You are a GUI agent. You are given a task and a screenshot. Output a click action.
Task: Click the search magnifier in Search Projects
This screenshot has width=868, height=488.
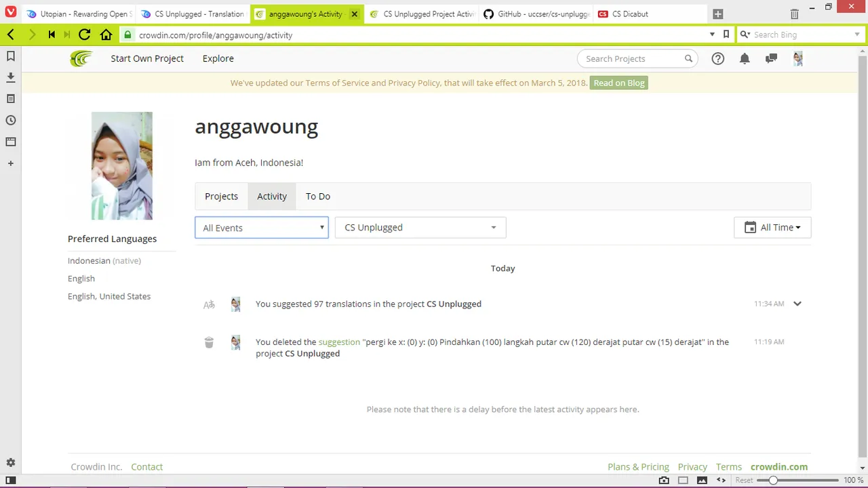click(688, 59)
